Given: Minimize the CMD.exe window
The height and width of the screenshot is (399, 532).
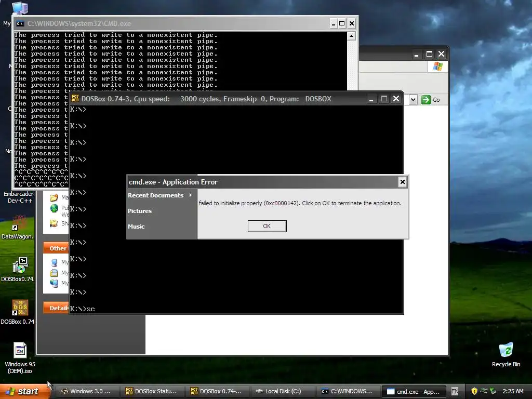Looking at the screenshot, I should click(333, 23).
